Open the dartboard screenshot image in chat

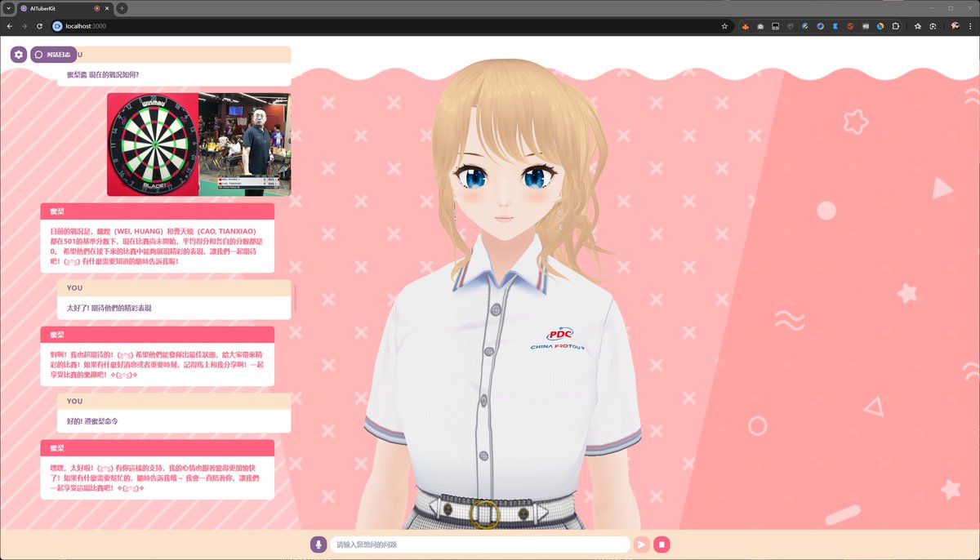198,144
